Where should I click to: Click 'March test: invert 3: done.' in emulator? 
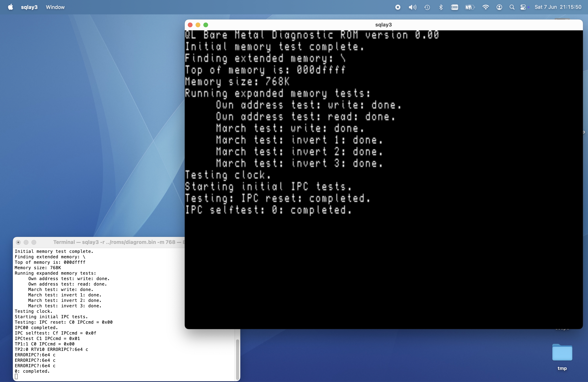pyautogui.click(x=299, y=163)
